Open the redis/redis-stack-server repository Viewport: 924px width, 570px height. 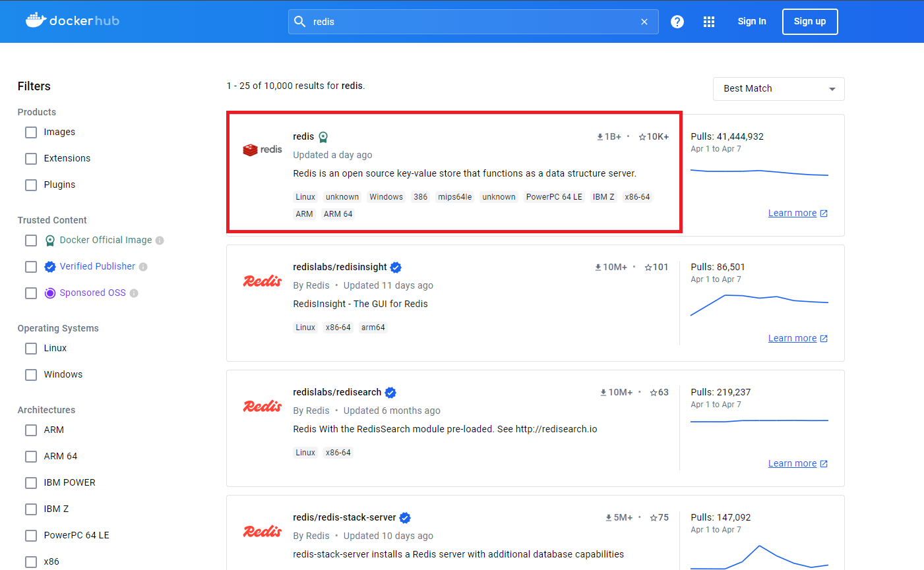[344, 517]
